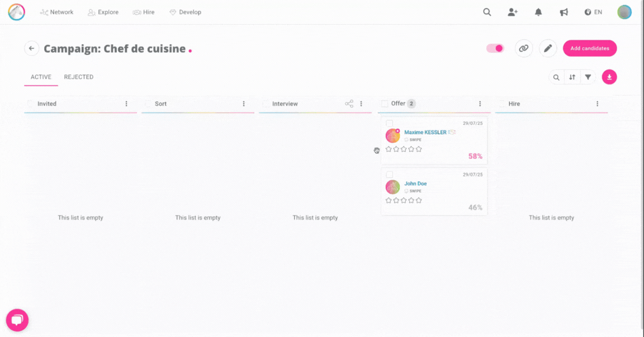Select all candidates in Offer column

(385, 104)
